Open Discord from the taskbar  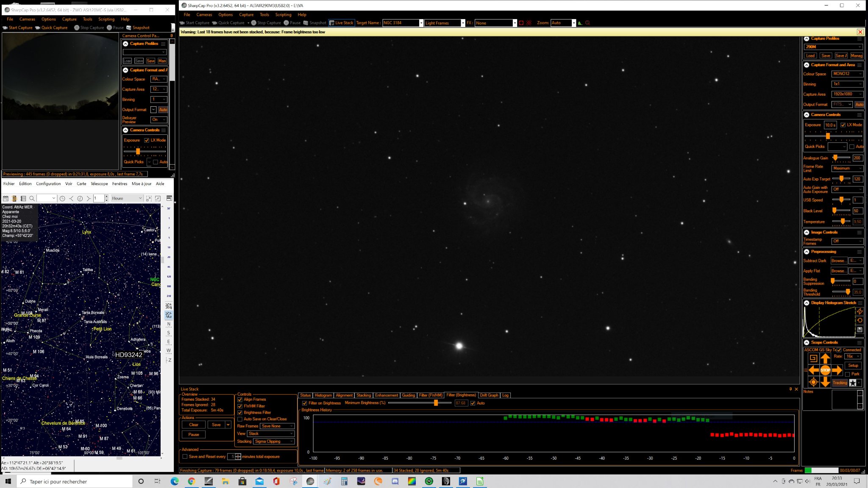pos(395,481)
